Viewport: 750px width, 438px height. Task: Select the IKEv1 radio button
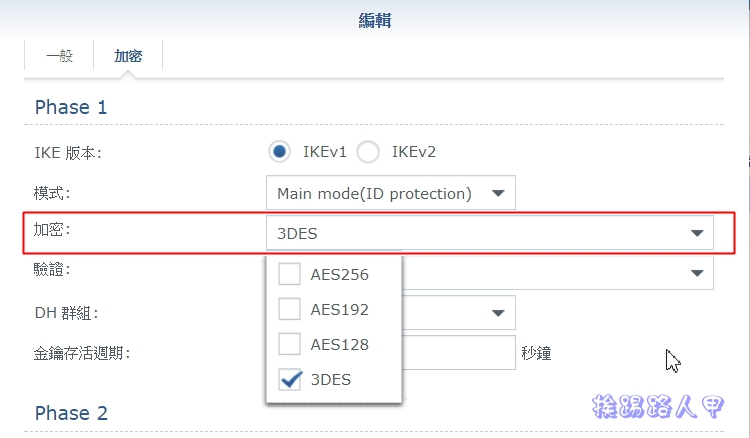(279, 152)
